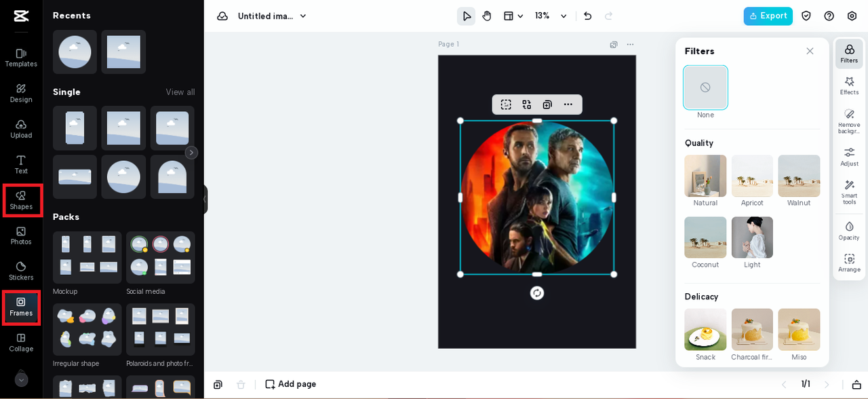Open the Remove background tool

[x=849, y=121]
